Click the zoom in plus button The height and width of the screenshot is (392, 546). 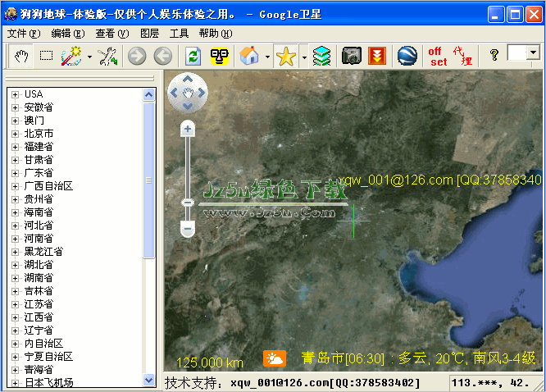(x=188, y=129)
